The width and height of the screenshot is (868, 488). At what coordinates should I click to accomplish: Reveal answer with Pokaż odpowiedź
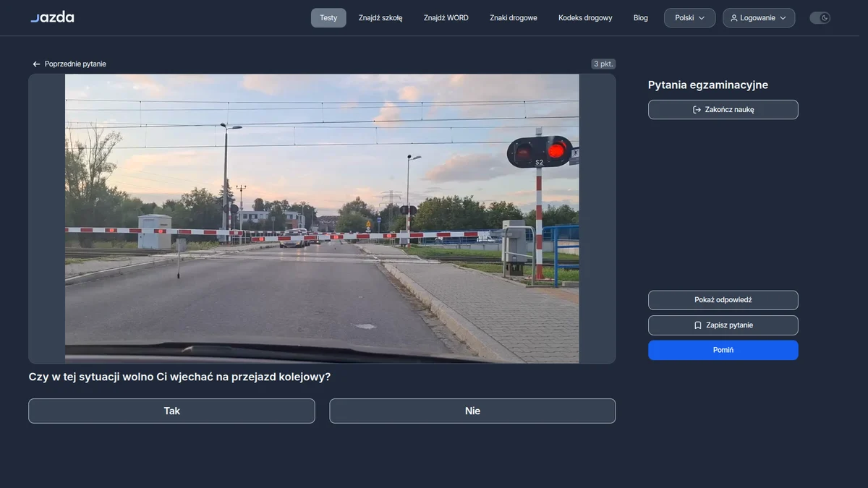tap(723, 300)
